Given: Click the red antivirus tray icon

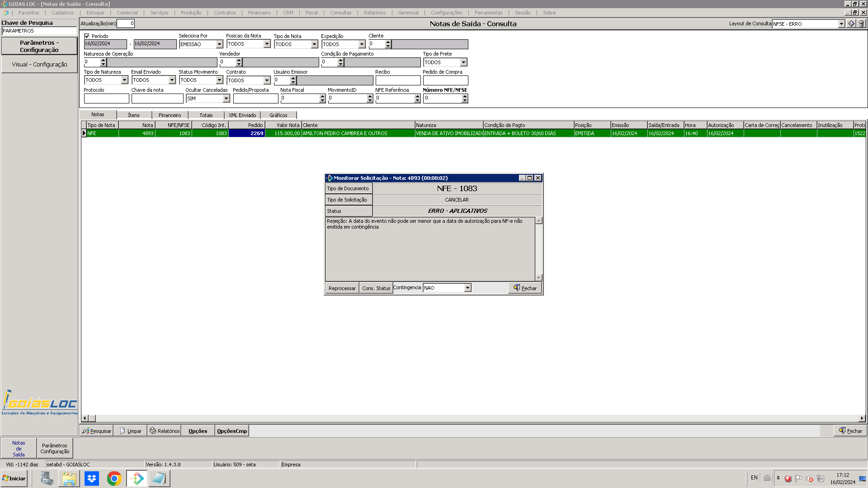Looking at the screenshot, I should pyautogui.click(x=788, y=479).
